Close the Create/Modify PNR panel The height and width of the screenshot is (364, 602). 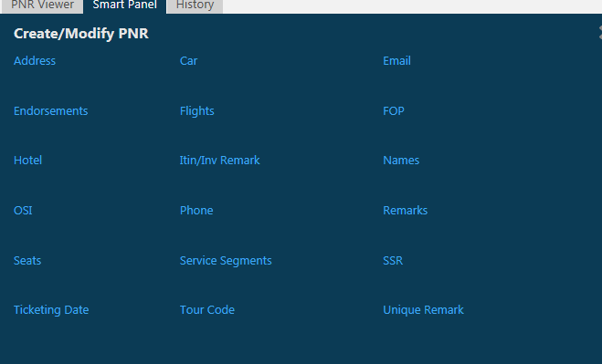[600, 33]
